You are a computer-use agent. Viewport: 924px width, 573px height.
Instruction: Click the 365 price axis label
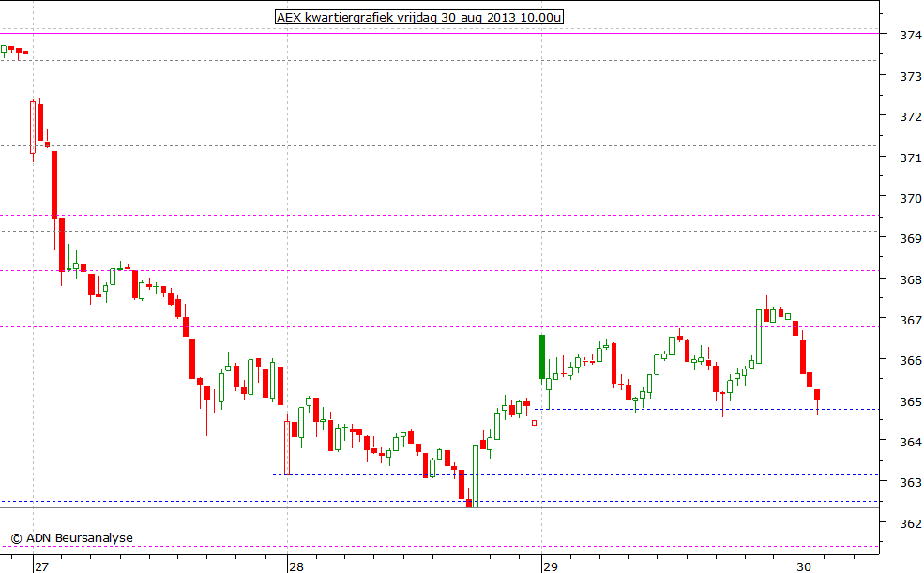911,401
